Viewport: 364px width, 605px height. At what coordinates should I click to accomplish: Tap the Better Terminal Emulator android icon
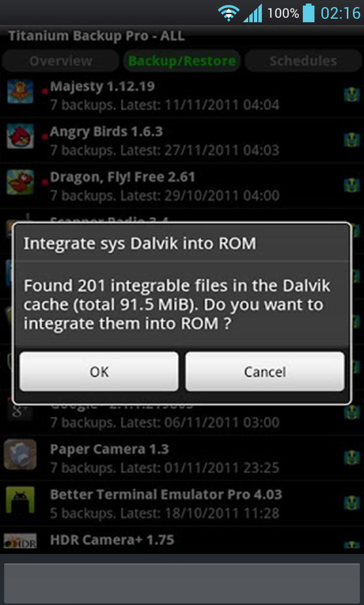[20, 500]
